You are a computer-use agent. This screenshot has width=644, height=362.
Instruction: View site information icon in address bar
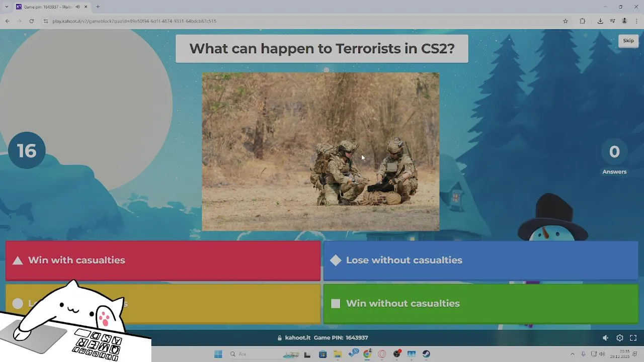(46, 21)
